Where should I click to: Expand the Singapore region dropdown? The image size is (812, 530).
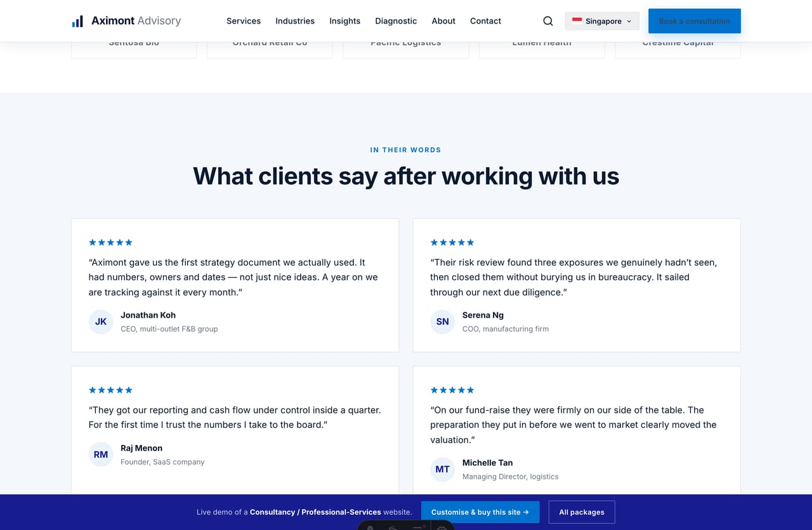tap(602, 21)
